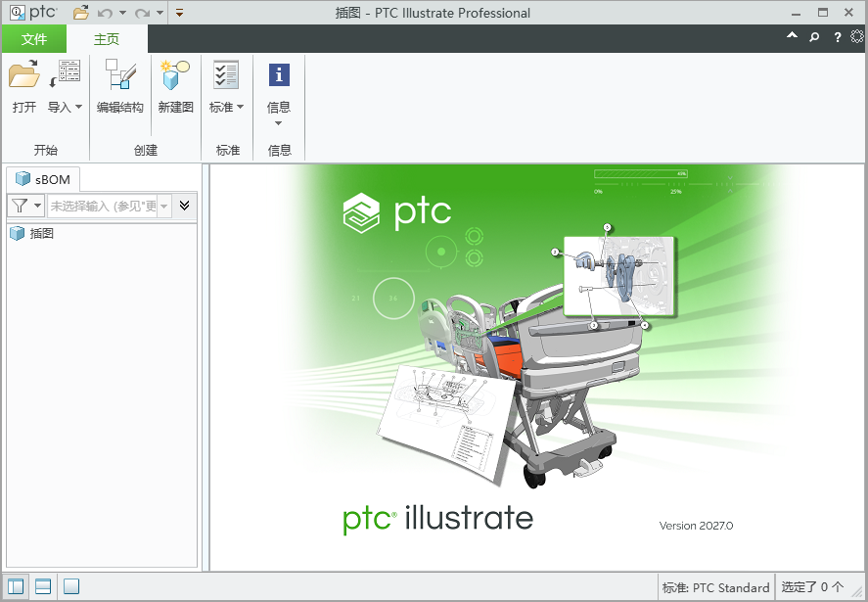Image resolution: width=868 pixels, height=602 pixels.
Task: Click the gear icon at top right
Action: coord(856,36)
